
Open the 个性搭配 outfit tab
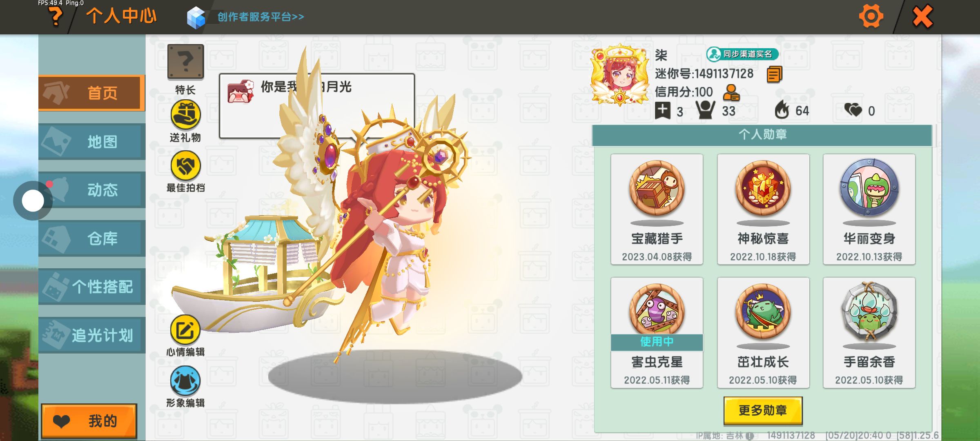click(92, 287)
